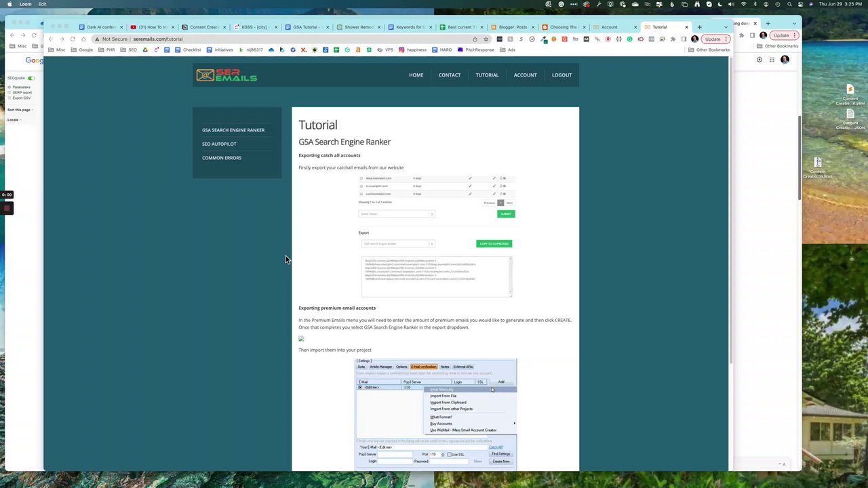Open GSA SEARCH ENGINE RANKER sidebar item
Viewport: 868px width, 488px height.
(x=233, y=130)
